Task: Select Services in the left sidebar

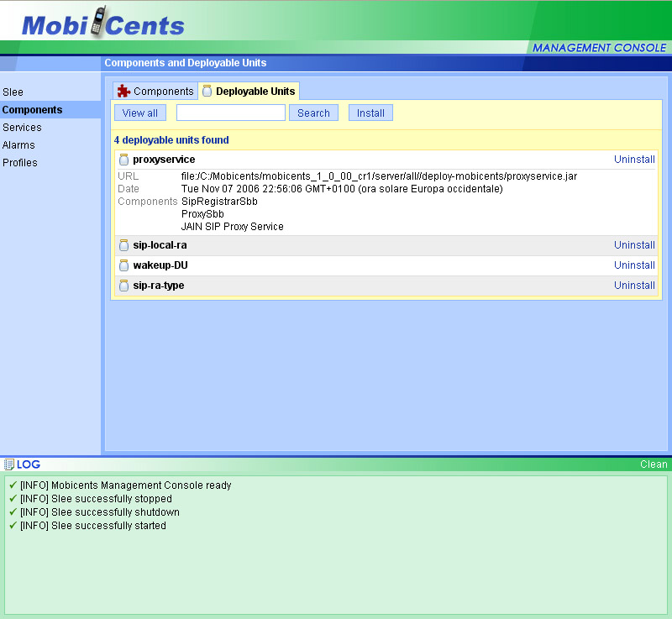Action: (x=22, y=127)
